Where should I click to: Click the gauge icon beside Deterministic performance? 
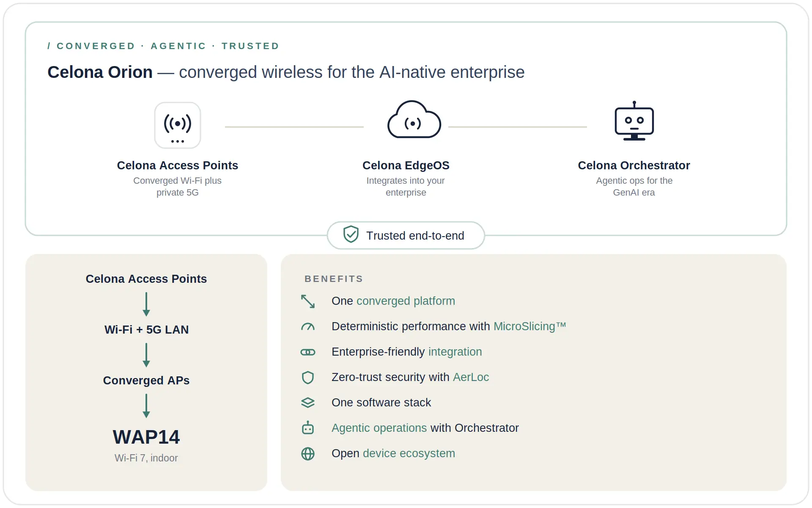[308, 327]
